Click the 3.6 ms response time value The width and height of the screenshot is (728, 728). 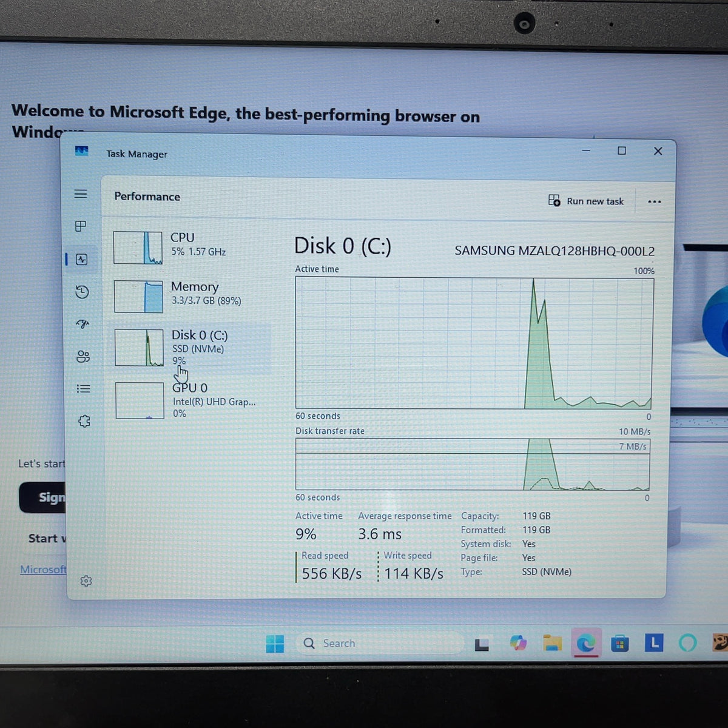point(380,534)
